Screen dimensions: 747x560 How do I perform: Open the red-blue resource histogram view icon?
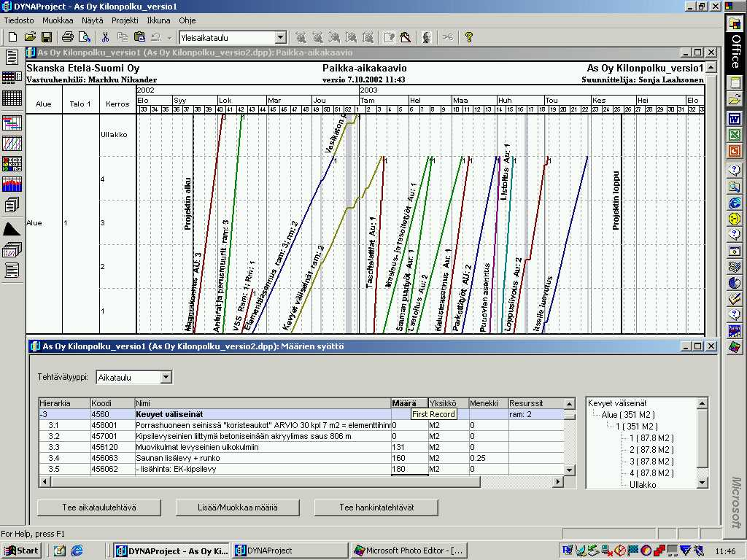pyautogui.click(x=12, y=184)
